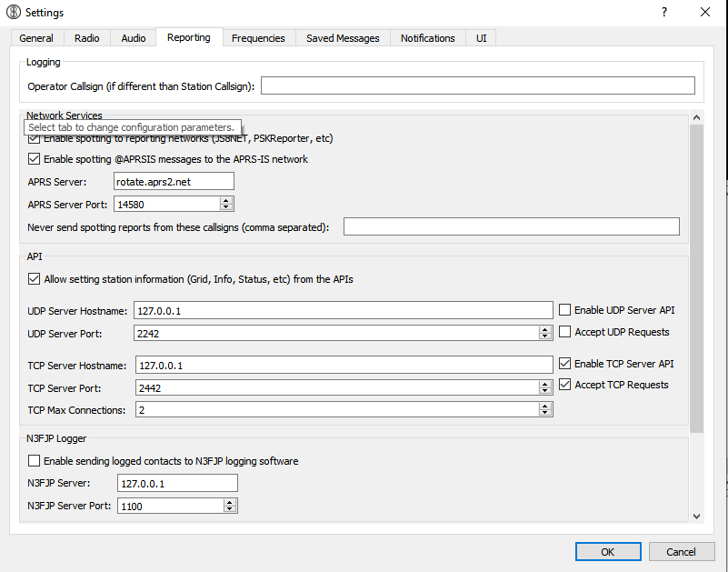Click the Cancel button
The width and height of the screenshot is (728, 572).
coord(681,552)
